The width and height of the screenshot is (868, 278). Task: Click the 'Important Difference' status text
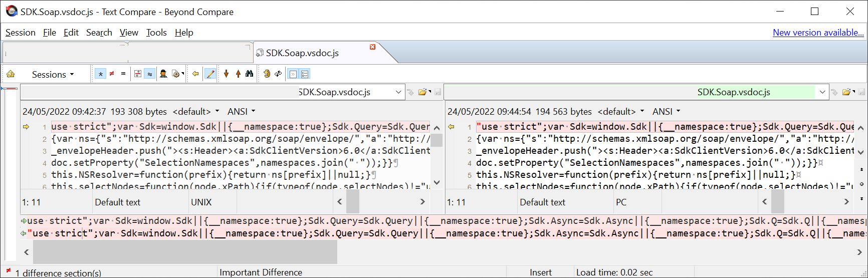(261, 272)
